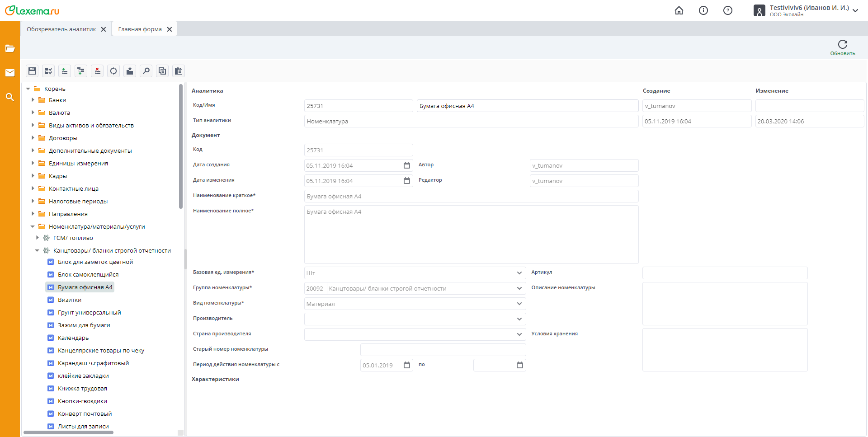This screenshot has height=437, width=868.
Task: Open the Вид номенклатуры dropdown
Action: pos(519,304)
